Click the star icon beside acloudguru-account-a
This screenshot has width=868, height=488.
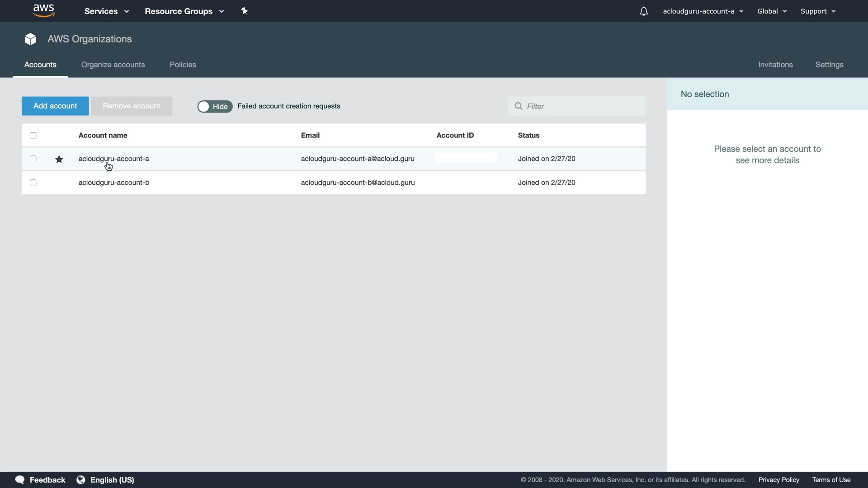click(x=59, y=159)
